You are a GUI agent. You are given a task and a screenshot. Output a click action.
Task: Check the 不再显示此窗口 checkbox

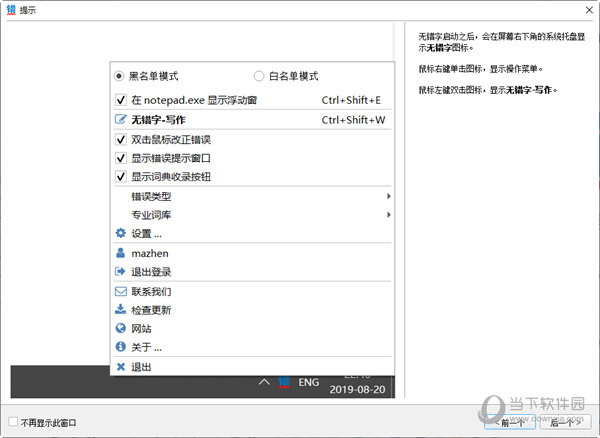[x=13, y=422]
